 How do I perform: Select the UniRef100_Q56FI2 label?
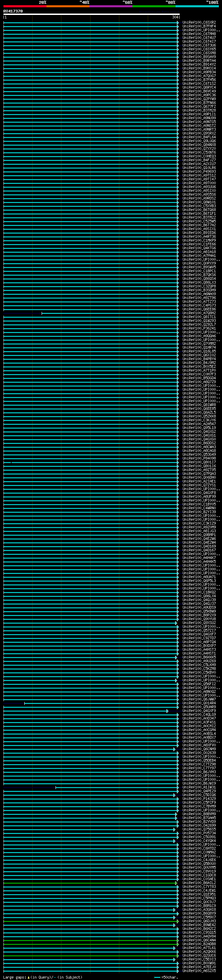pos(199,684)
